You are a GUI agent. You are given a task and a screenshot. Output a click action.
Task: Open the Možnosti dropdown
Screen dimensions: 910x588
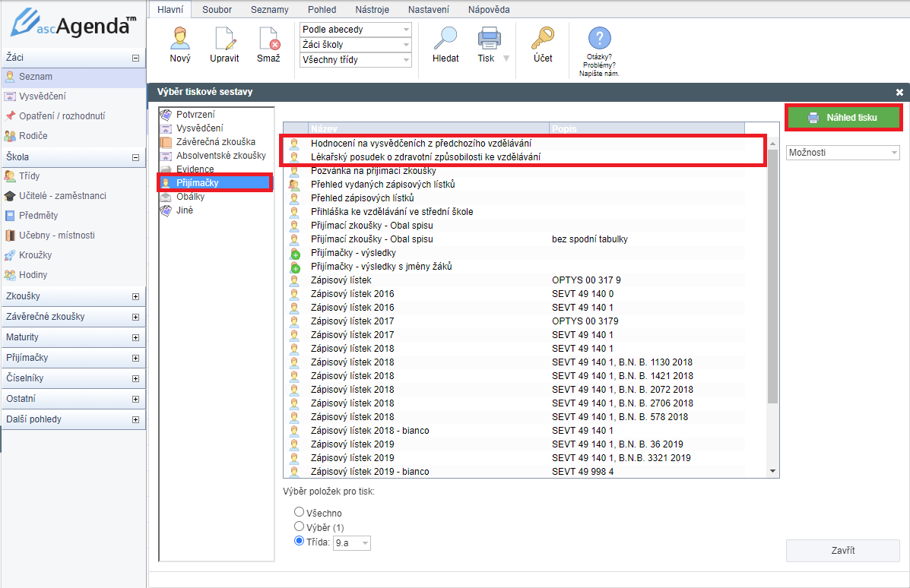pos(842,153)
